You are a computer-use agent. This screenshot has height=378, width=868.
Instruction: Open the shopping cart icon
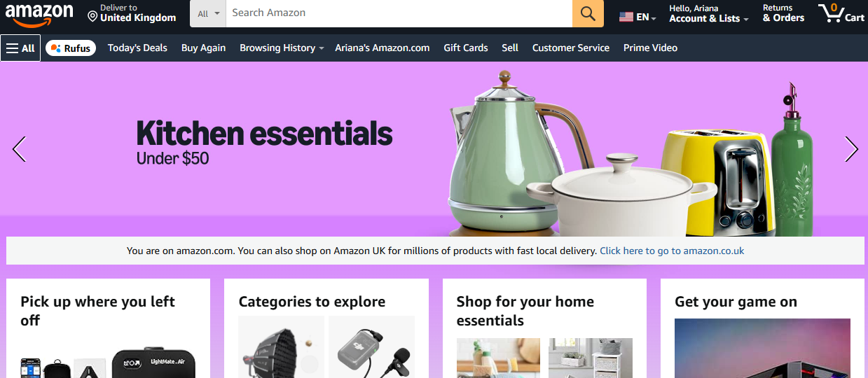(841, 13)
